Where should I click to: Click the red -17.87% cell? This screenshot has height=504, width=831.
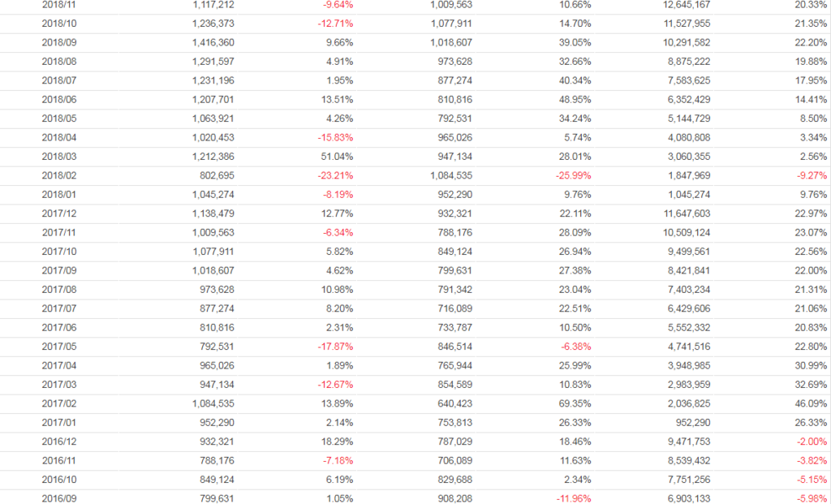pos(334,347)
